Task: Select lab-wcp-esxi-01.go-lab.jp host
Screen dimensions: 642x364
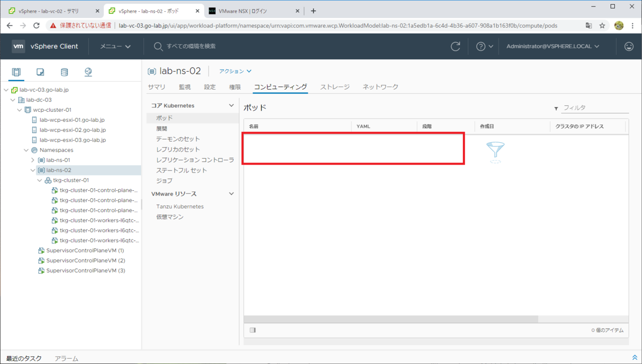Action: (x=72, y=120)
